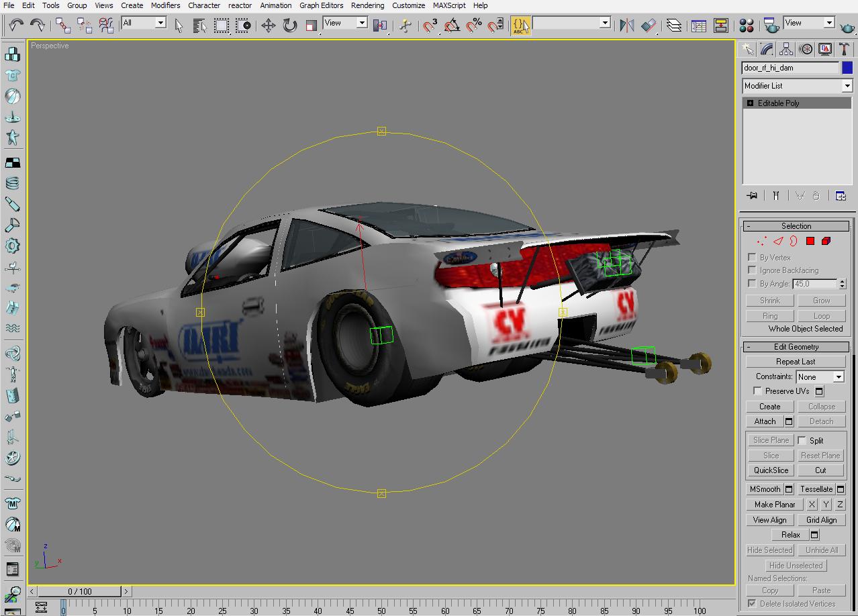Open the Rendering menu
Screen dimensions: 858x616
(x=367, y=5)
